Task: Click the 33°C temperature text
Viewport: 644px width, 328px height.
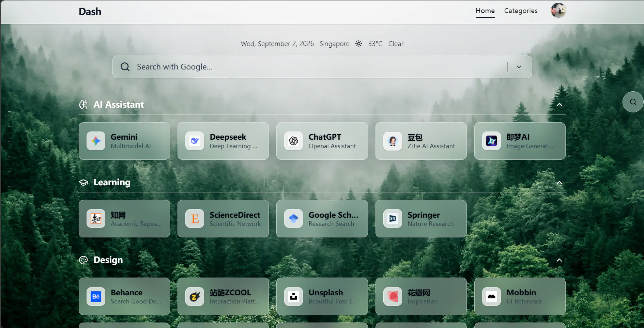Action: point(375,44)
